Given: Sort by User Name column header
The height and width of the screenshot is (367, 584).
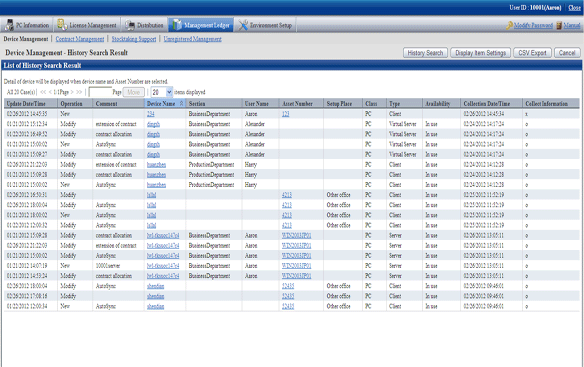Looking at the screenshot, I should [256, 104].
